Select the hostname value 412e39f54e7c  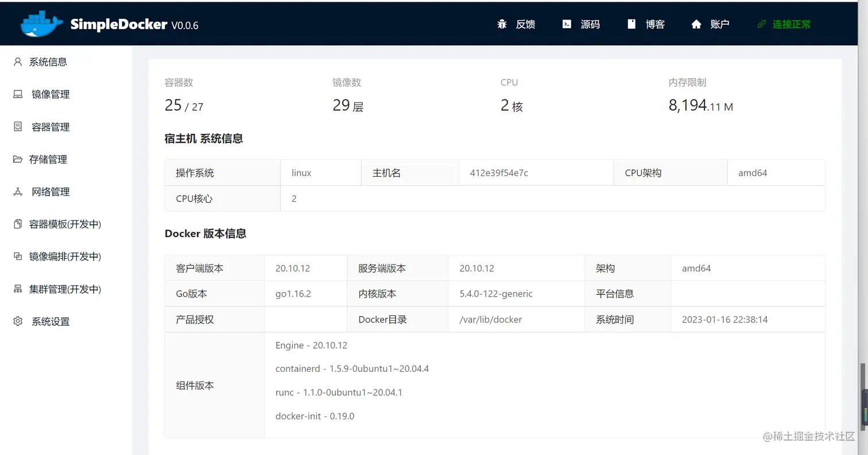[499, 173]
